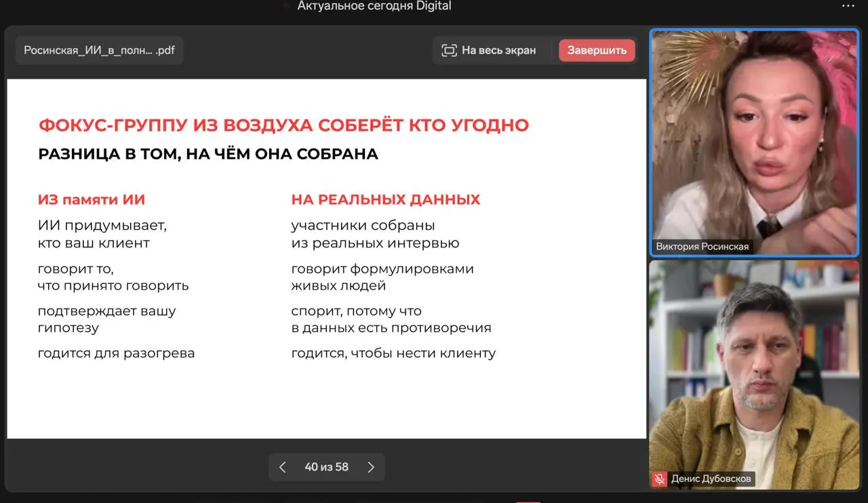
Task: Select the Виктория Росинская video tile
Action: tap(754, 142)
